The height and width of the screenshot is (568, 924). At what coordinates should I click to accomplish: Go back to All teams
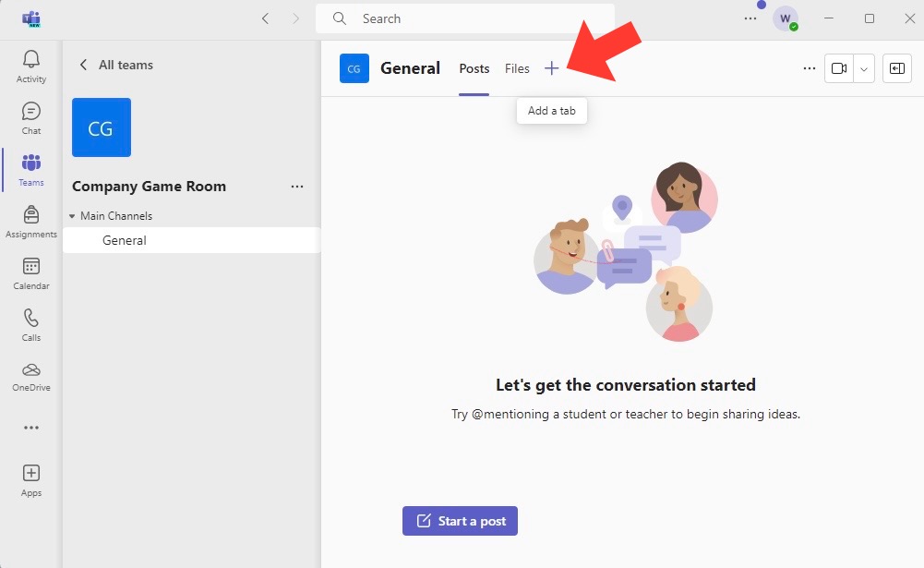pos(116,65)
